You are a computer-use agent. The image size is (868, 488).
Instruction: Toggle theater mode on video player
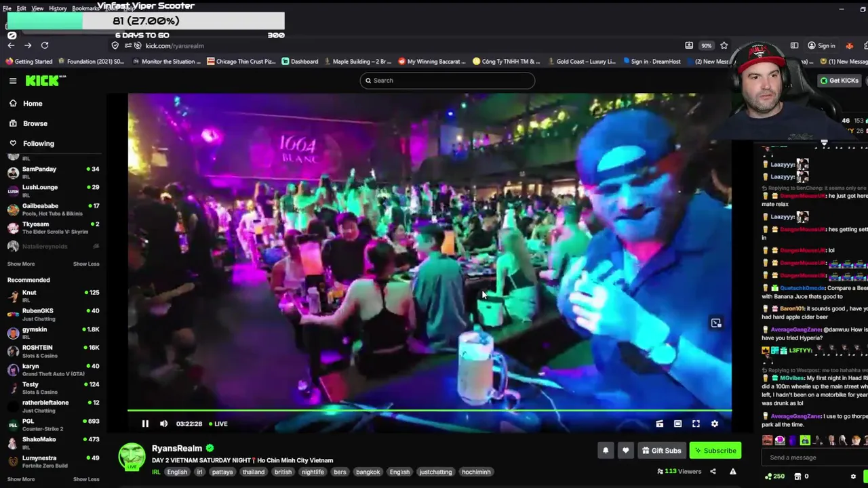click(x=677, y=424)
